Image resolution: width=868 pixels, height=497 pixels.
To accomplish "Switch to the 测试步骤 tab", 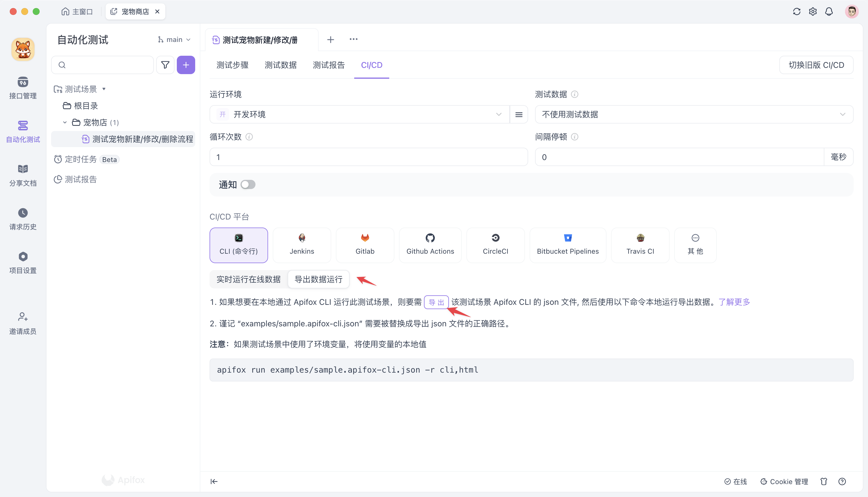I will click(232, 65).
